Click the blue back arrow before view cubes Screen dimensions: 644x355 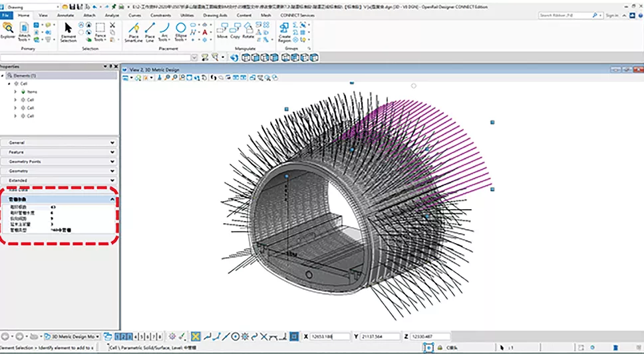click(x=234, y=57)
